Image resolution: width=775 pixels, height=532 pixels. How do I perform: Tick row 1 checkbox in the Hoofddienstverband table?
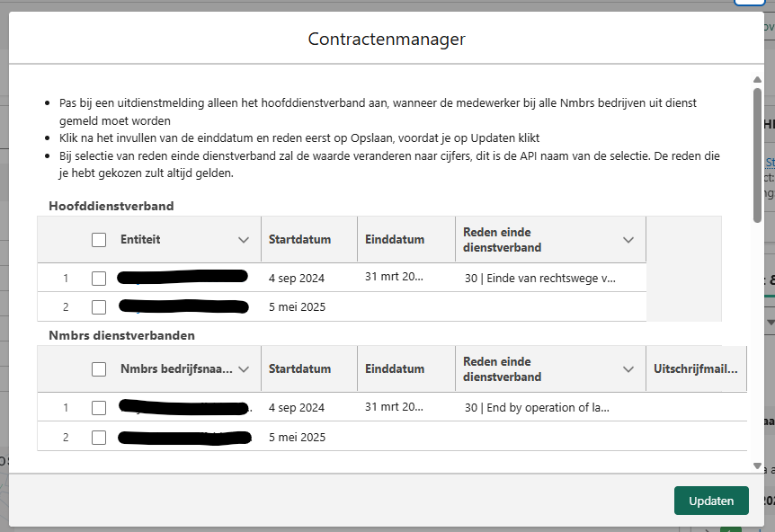pos(99,279)
